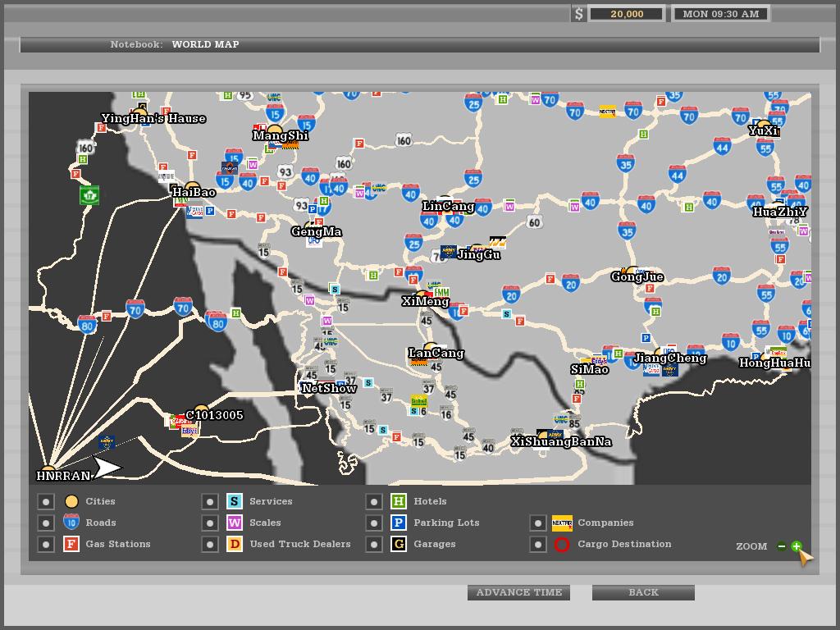The height and width of the screenshot is (630, 840).
Task: Toggle the Hotels legend checkbox
Action: [374, 501]
